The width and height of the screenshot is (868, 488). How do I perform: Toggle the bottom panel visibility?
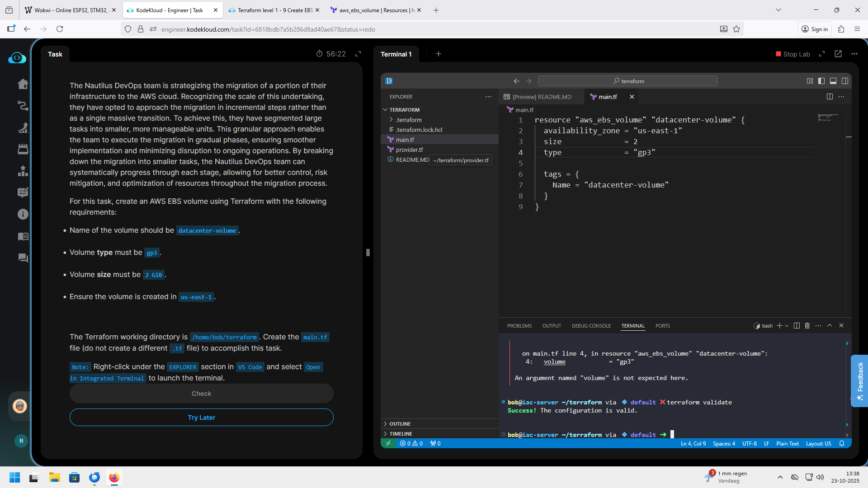click(833, 81)
